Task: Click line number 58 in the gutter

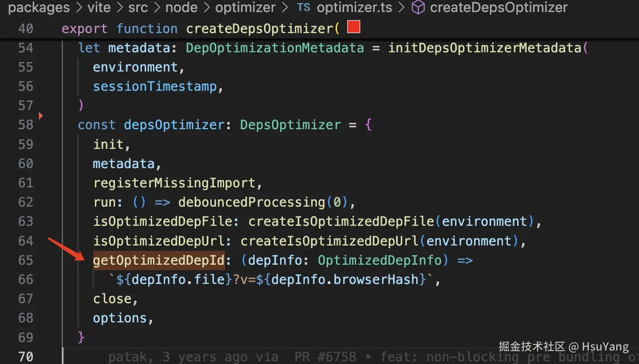Action: pos(26,125)
